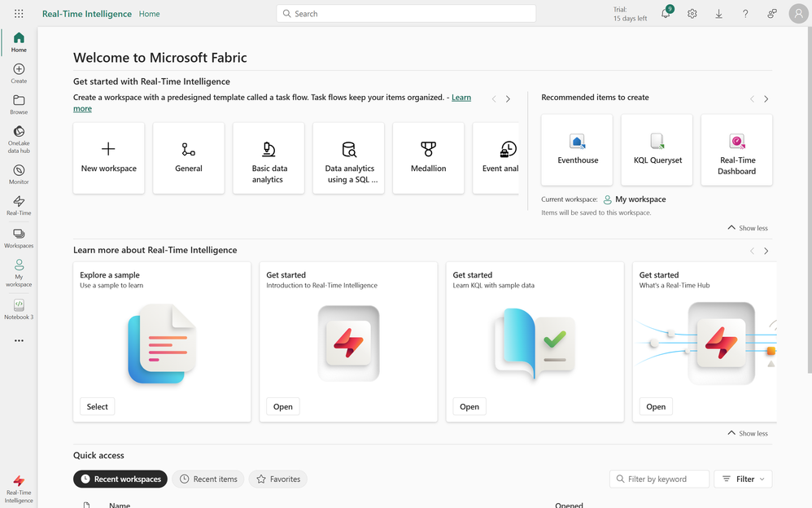This screenshot has width=812, height=508.
Task: Show next recommended items arrow
Action: (766, 99)
